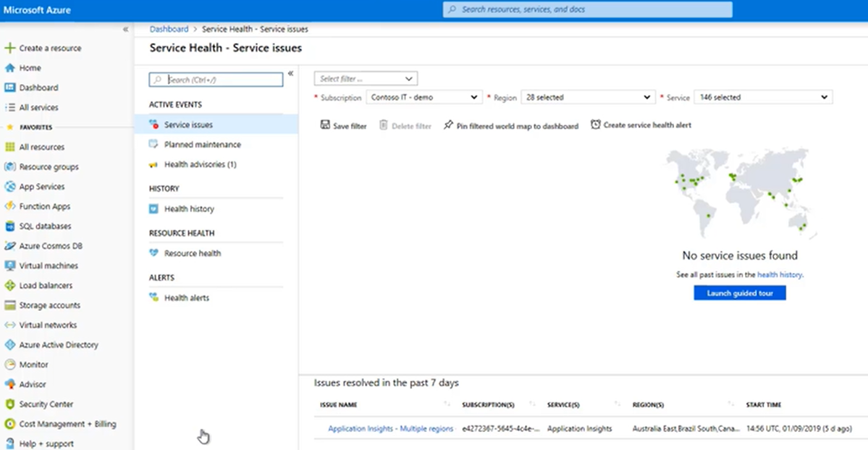Sort by Subscription(s) column
868x450 pixels.
(488, 405)
